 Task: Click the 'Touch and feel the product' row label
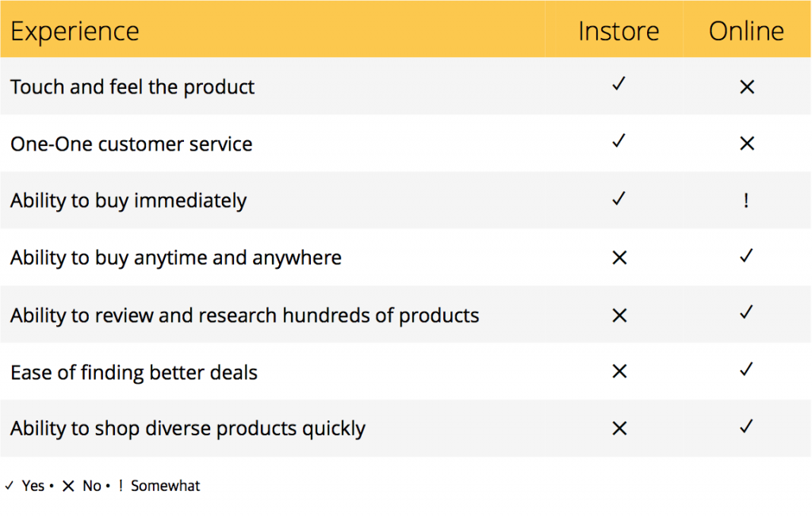[x=132, y=87]
